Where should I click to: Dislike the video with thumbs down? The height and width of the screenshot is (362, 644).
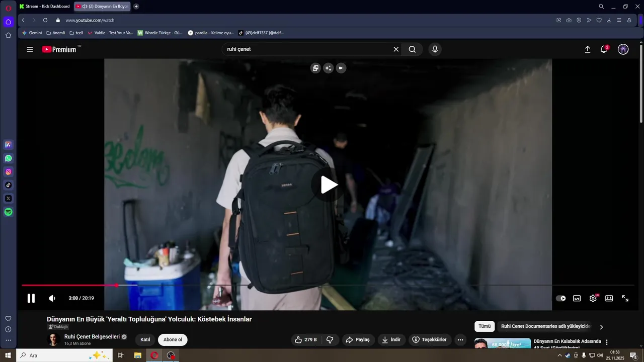[x=330, y=340]
